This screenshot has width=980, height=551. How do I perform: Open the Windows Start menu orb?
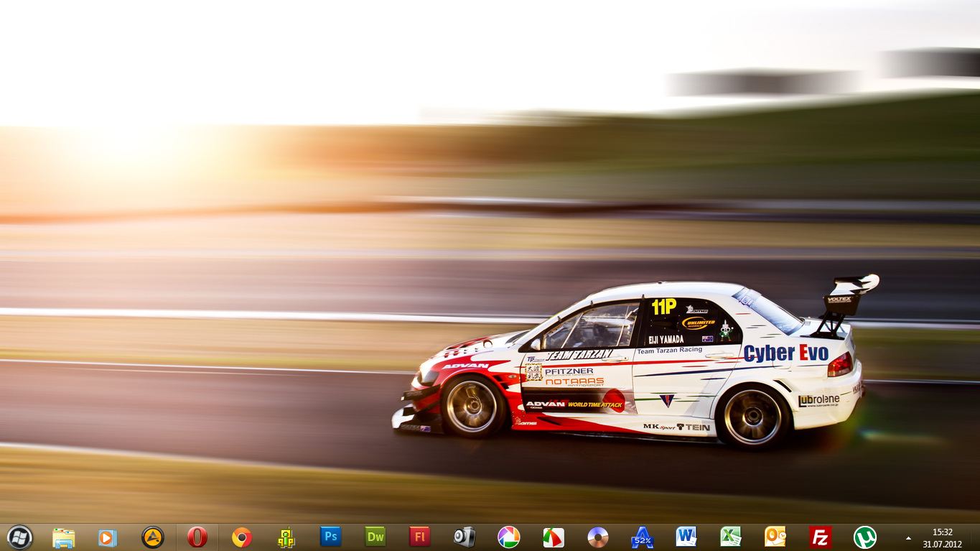coord(19,537)
